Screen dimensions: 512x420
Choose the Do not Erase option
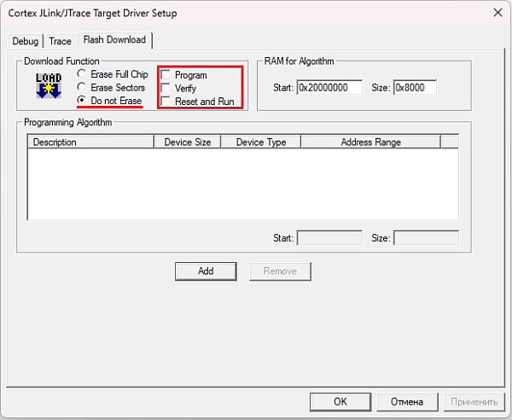coord(82,101)
